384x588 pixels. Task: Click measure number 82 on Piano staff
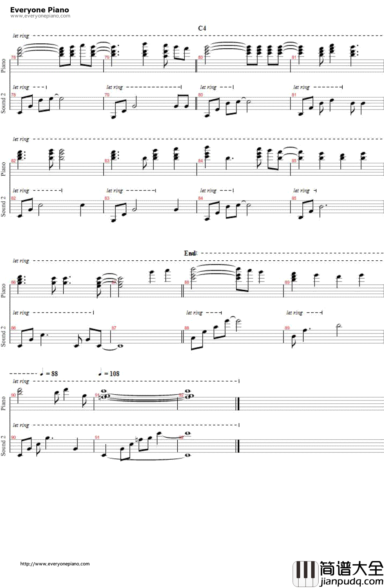(13, 161)
